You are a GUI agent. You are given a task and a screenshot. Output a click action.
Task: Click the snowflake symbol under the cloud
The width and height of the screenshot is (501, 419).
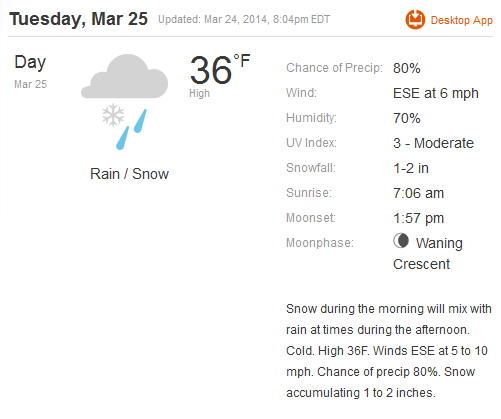113,115
